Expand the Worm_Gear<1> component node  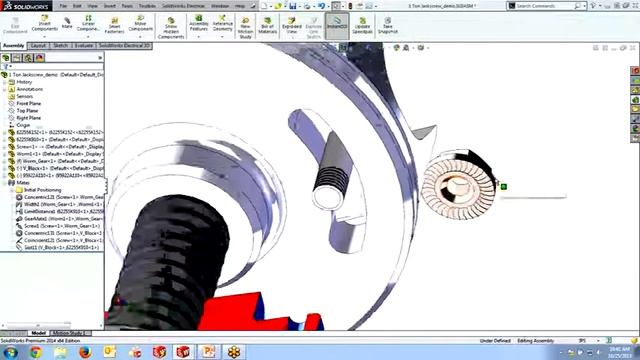click(4, 161)
